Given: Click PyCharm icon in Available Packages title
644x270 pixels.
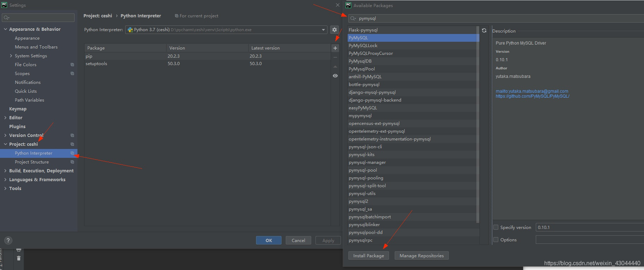Looking at the screenshot, I should pos(348,5).
